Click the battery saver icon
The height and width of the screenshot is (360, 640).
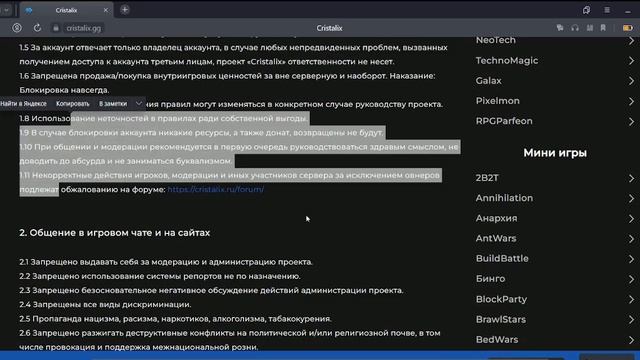click(x=628, y=28)
